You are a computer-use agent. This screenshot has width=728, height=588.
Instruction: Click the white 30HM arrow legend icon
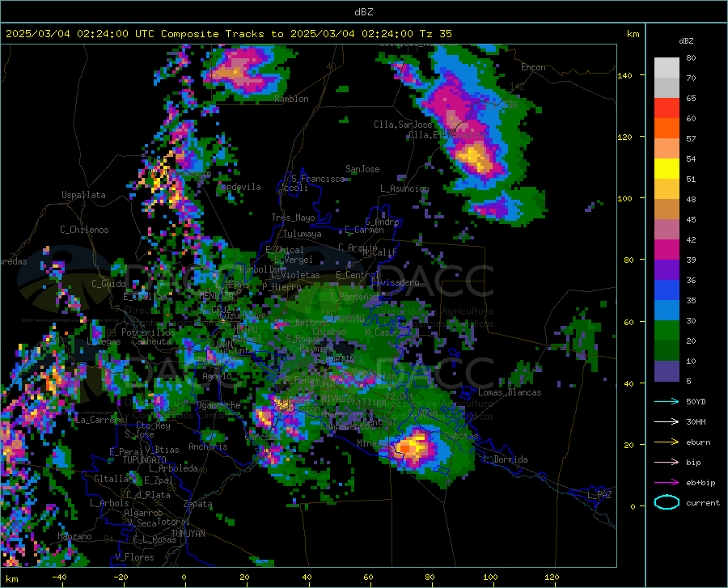click(667, 422)
